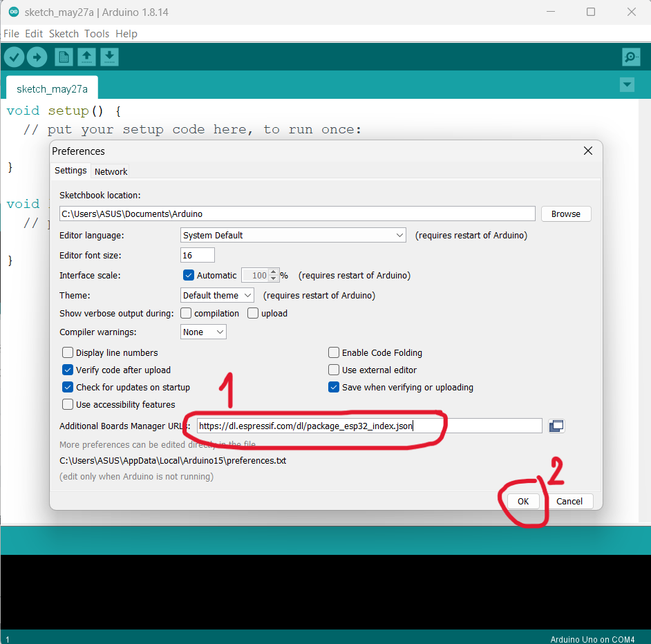The width and height of the screenshot is (651, 644).
Task: Decrease the interface scale percentage spinner
Action: [273, 278]
